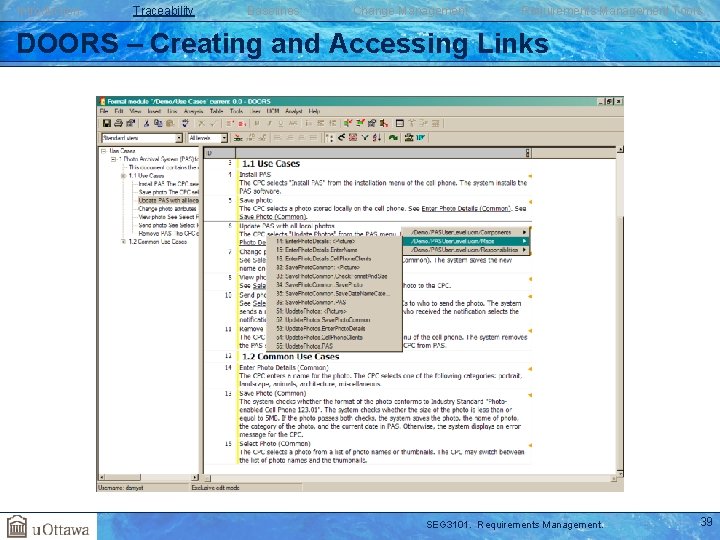Open the Analysis menu
The width and height of the screenshot is (720, 540).
(193, 111)
